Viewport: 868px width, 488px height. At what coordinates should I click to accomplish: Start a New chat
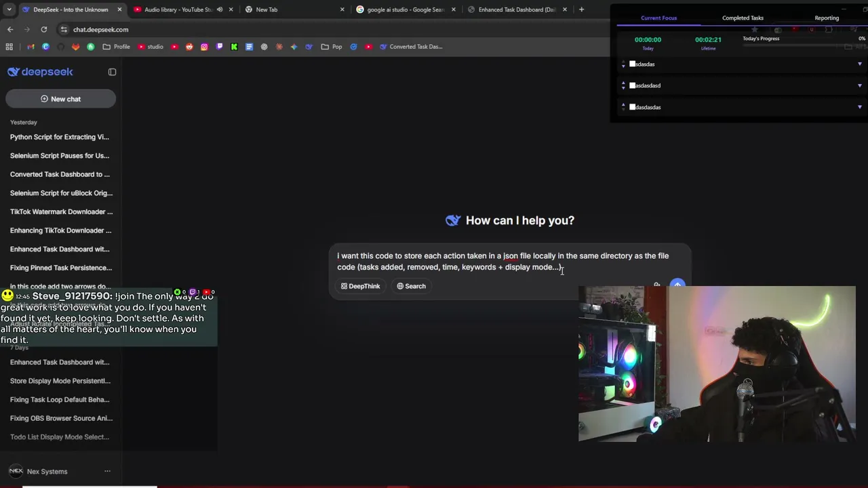pyautogui.click(x=60, y=99)
